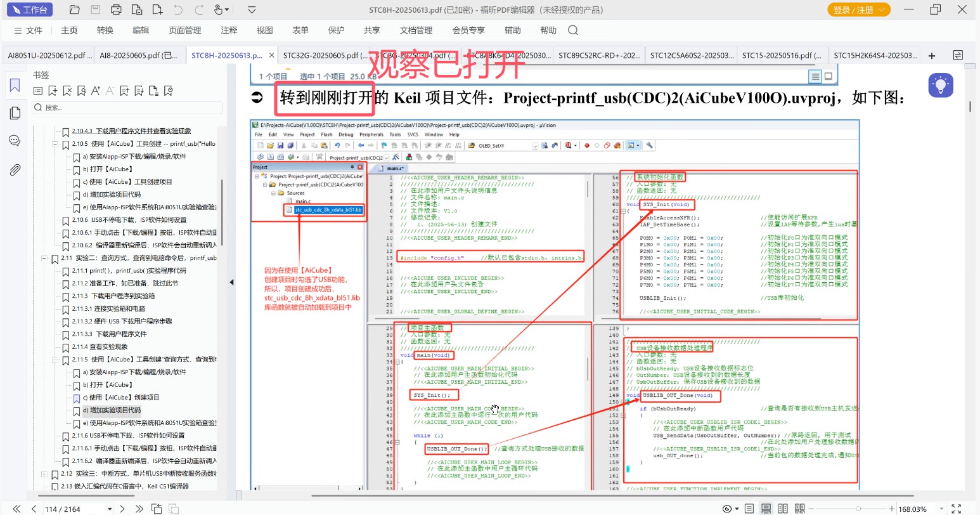Open the comments side panel icon
This screenshot has width=980, height=515.
coord(15,141)
